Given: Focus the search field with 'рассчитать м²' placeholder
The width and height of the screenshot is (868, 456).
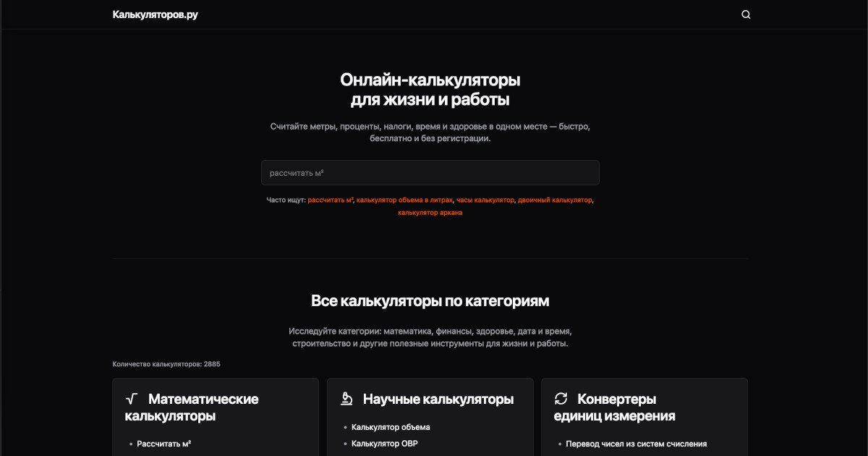Looking at the screenshot, I should pyautogui.click(x=430, y=173).
